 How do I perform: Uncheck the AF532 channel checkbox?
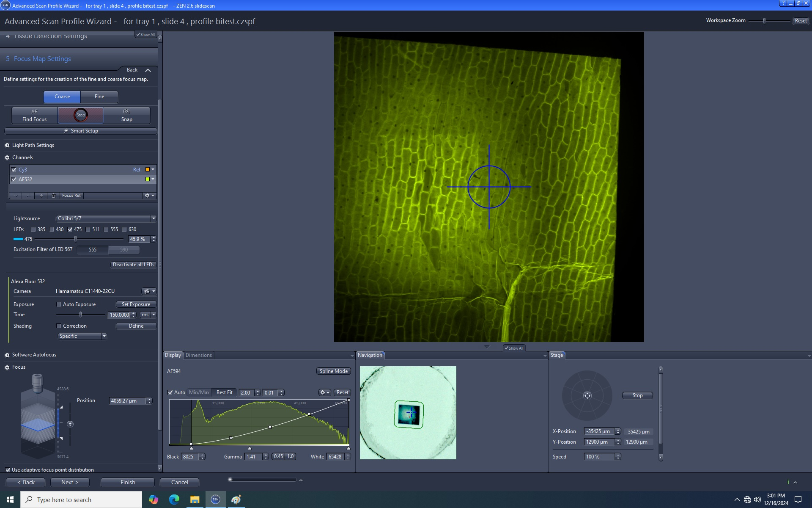[14, 179]
